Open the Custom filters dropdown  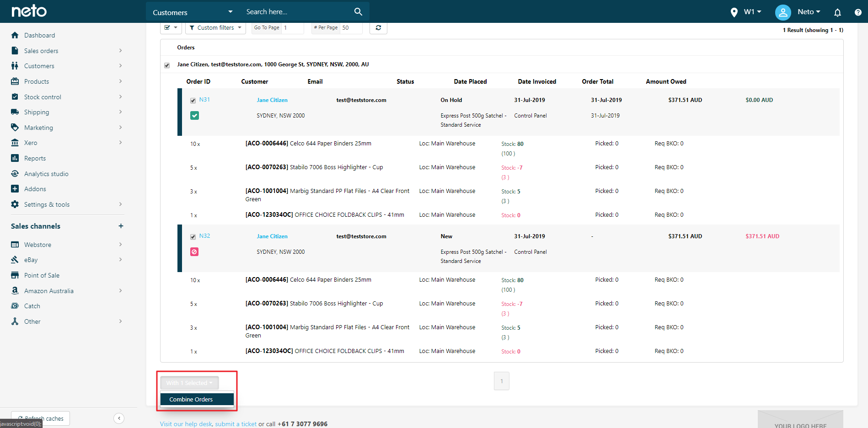point(215,27)
